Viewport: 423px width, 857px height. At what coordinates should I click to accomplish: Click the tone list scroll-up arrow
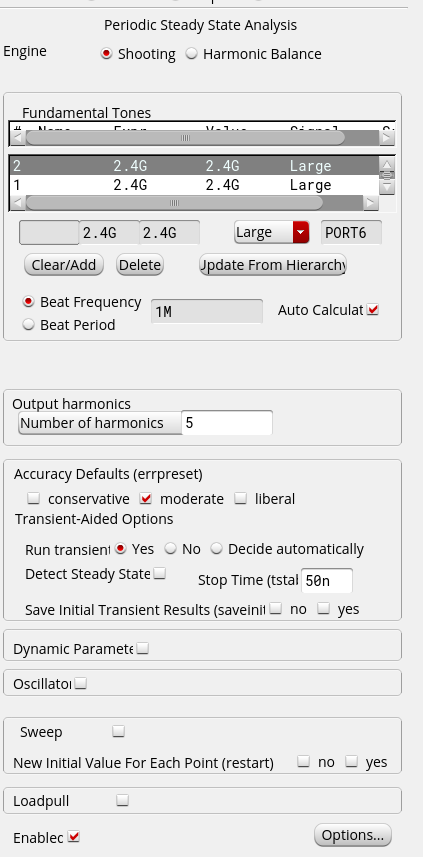387,165
